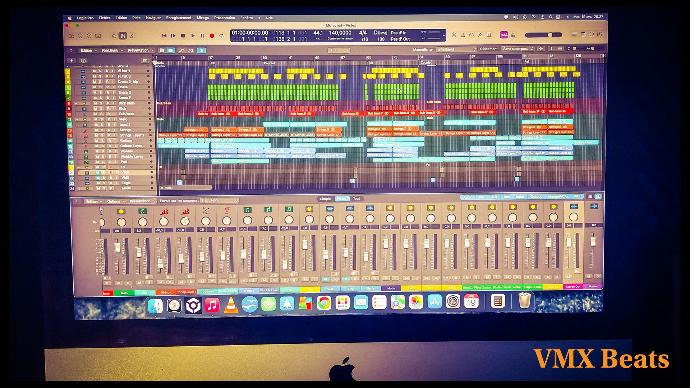
Task: Open the Functions dropdown in tracks area
Action: pyautogui.click(x=110, y=51)
